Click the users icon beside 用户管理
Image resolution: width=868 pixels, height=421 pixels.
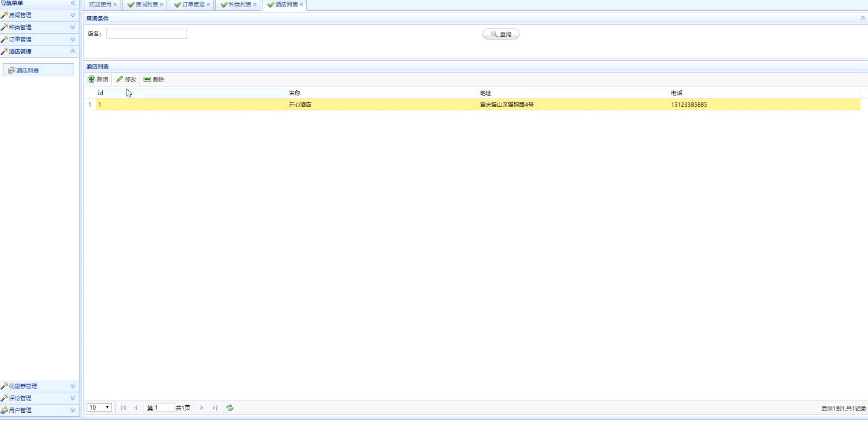click(4, 410)
